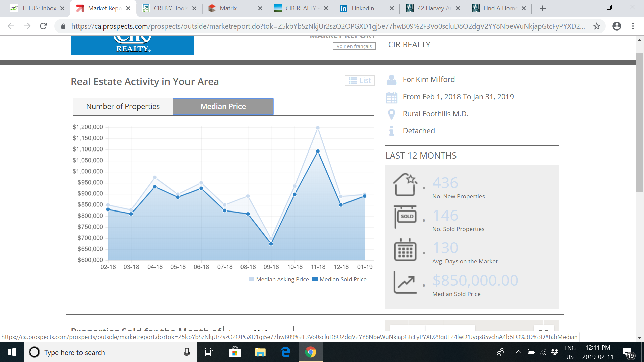The height and width of the screenshot is (362, 644).
Task: Reload the page
Action: click(43, 26)
